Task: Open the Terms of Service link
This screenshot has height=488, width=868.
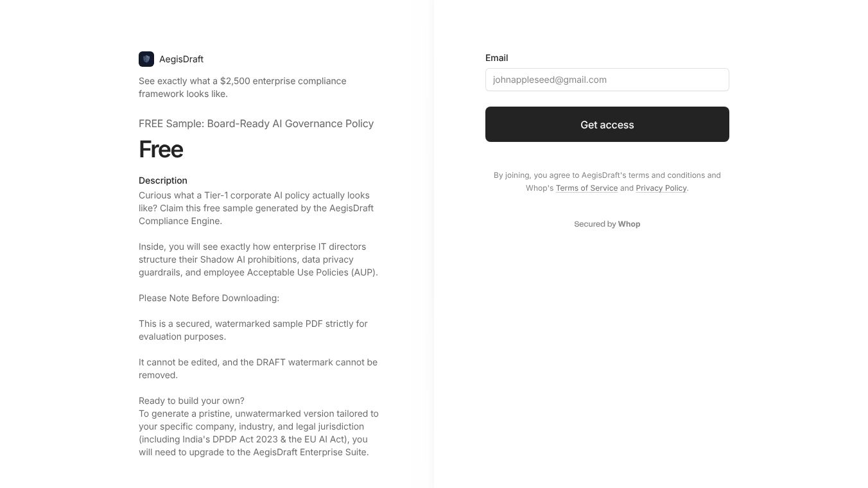Action: [x=587, y=188]
